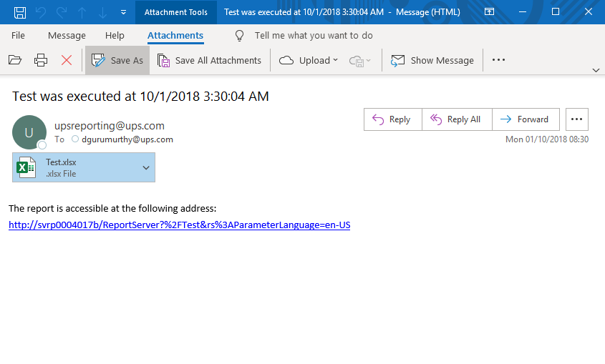Viewport: 605px width, 364px height.
Task: Open the attachment using the folder icon
Action: [x=15, y=60]
